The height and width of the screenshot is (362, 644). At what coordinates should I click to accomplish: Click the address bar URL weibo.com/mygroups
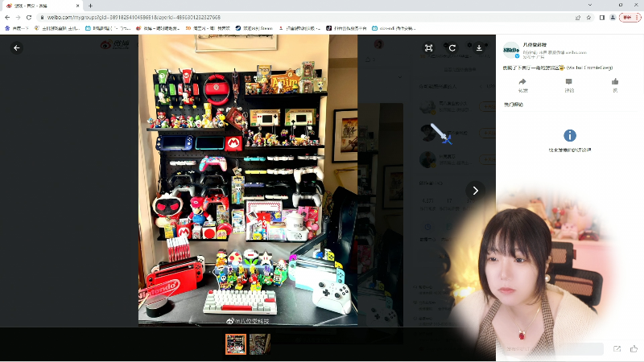134,17
